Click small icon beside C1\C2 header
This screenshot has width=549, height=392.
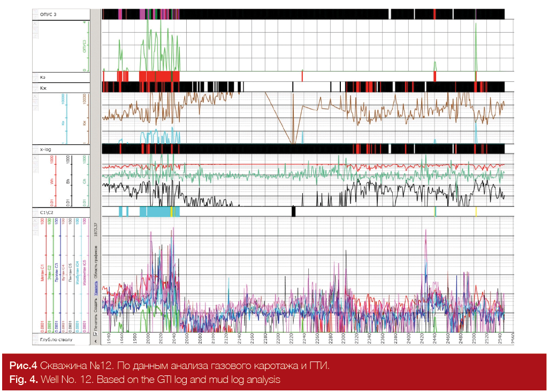click(36, 212)
